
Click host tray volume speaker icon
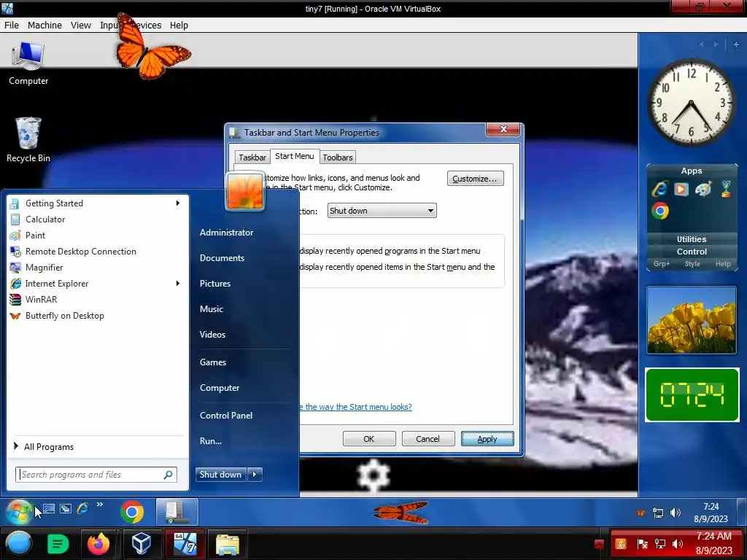[677, 544]
